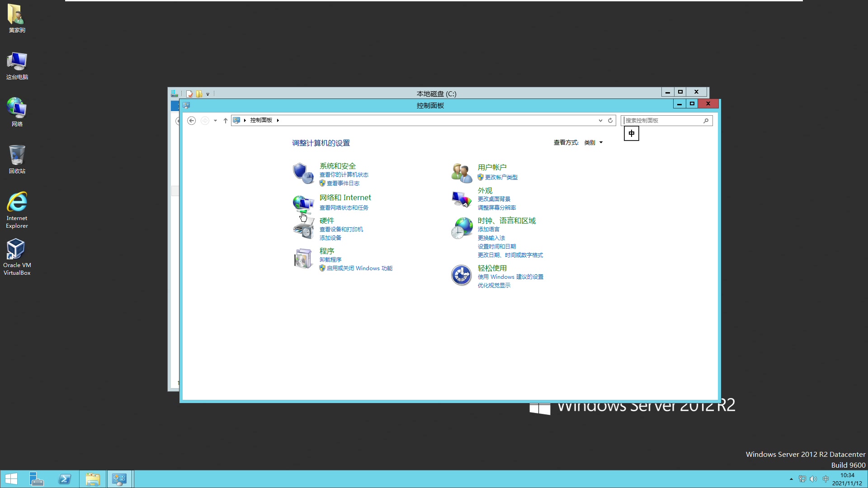
Task: Click 更改帐户类型 link
Action: coord(501,178)
